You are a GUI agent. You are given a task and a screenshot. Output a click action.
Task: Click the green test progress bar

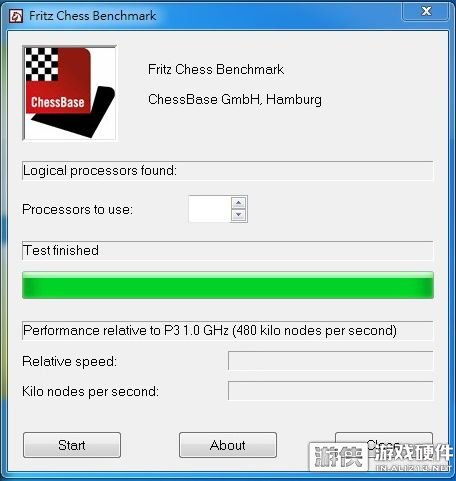228,285
